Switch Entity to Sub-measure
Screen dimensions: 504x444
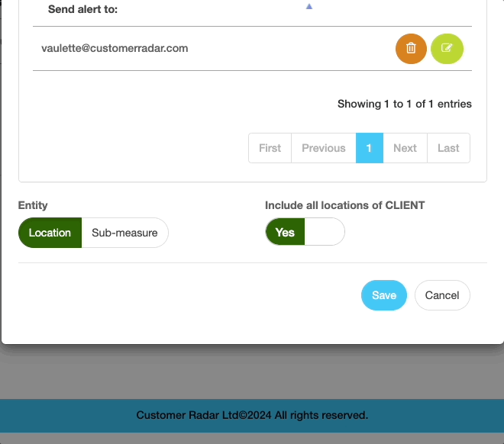124,233
